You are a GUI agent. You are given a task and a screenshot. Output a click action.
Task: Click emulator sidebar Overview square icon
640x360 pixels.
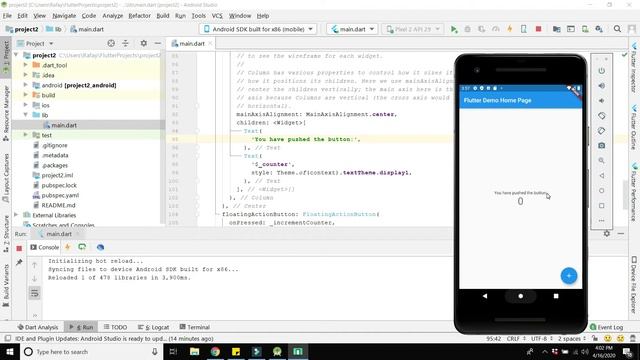click(x=602, y=206)
